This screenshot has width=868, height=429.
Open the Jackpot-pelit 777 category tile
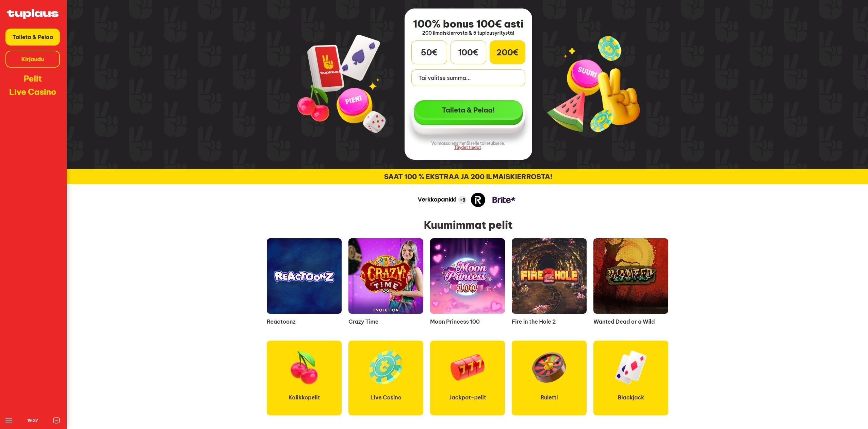pyautogui.click(x=467, y=378)
